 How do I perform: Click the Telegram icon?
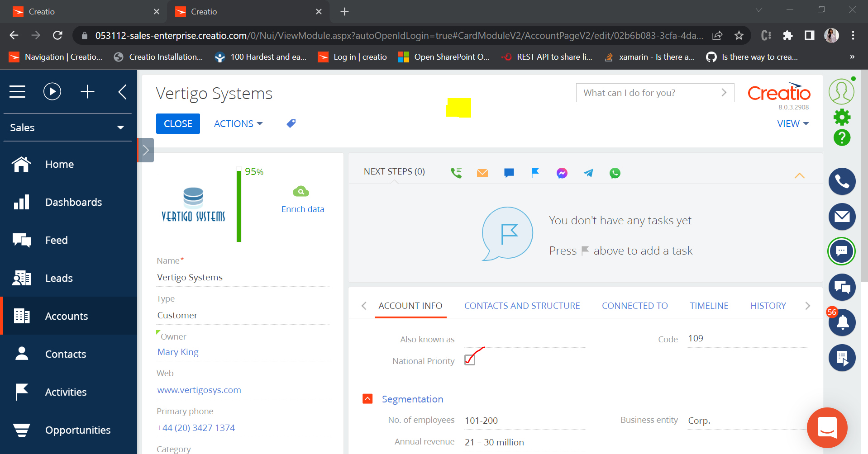tap(588, 173)
